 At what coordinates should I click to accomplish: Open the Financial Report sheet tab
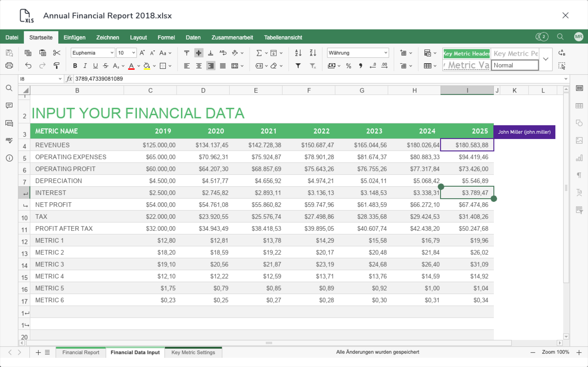point(80,352)
